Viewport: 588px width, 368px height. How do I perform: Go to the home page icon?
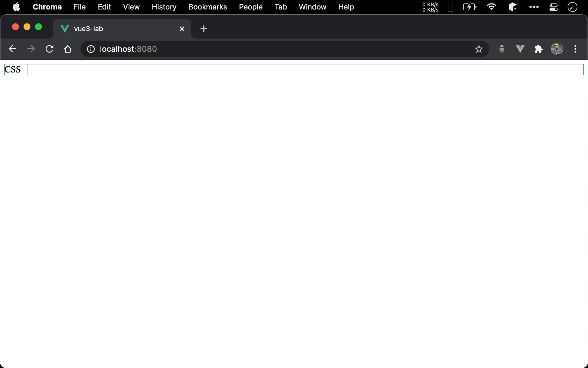click(x=68, y=49)
